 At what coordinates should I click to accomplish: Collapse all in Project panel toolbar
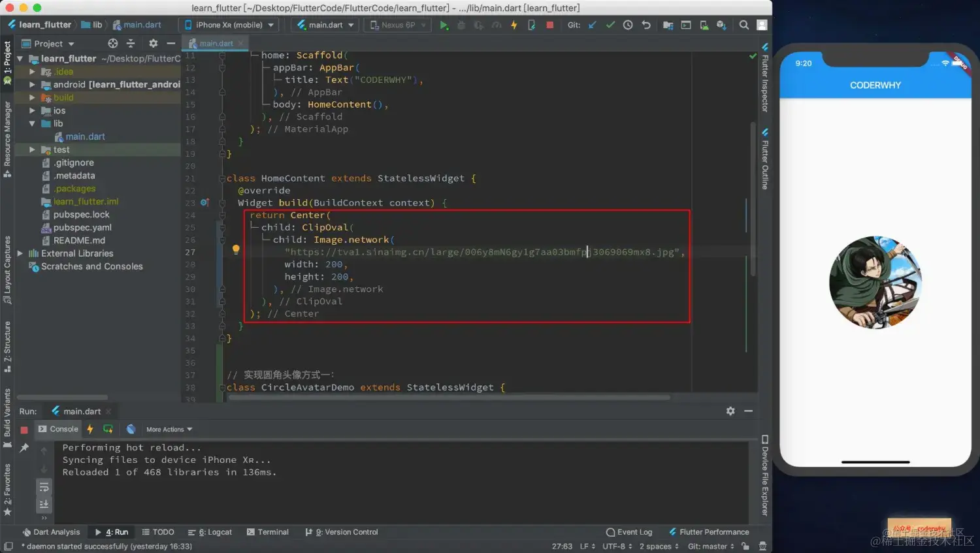click(131, 43)
